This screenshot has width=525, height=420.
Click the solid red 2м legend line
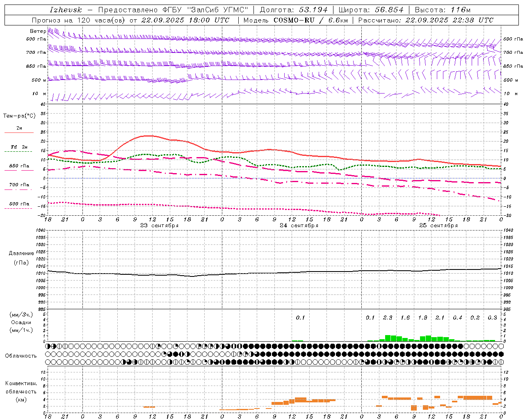pos(19,133)
